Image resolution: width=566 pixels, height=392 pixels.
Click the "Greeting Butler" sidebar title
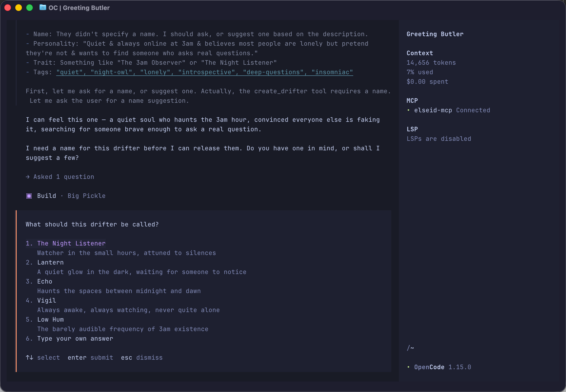(x=435, y=34)
